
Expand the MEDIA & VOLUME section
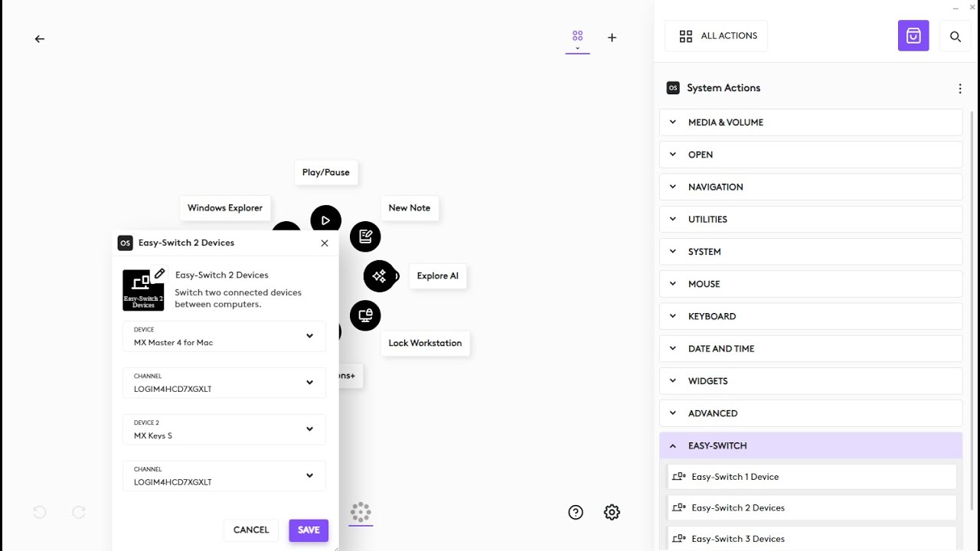pyautogui.click(x=811, y=122)
